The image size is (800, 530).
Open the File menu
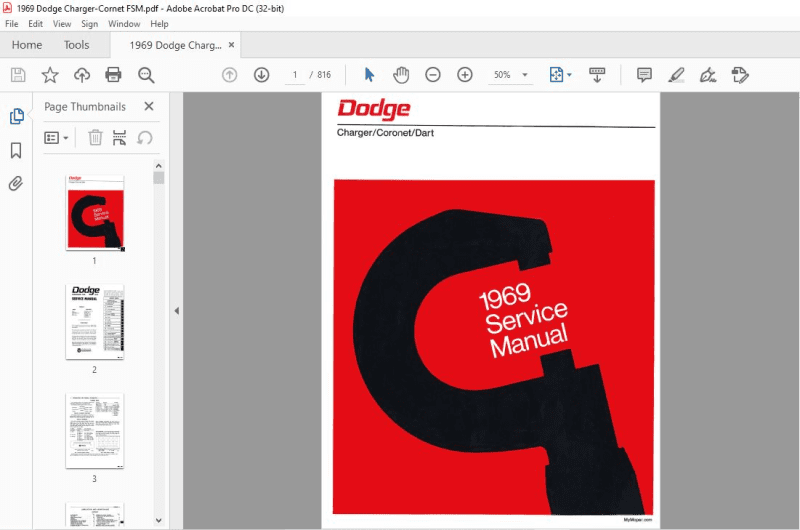tap(11, 24)
